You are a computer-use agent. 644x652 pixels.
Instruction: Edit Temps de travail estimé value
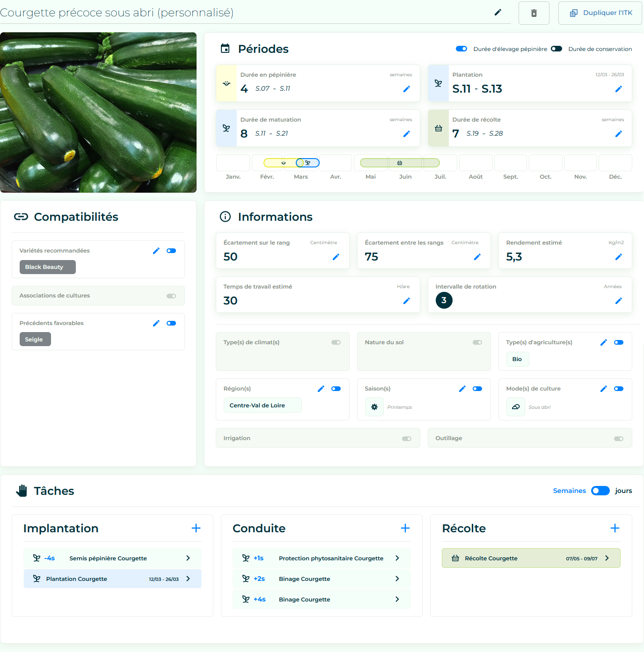pos(407,301)
